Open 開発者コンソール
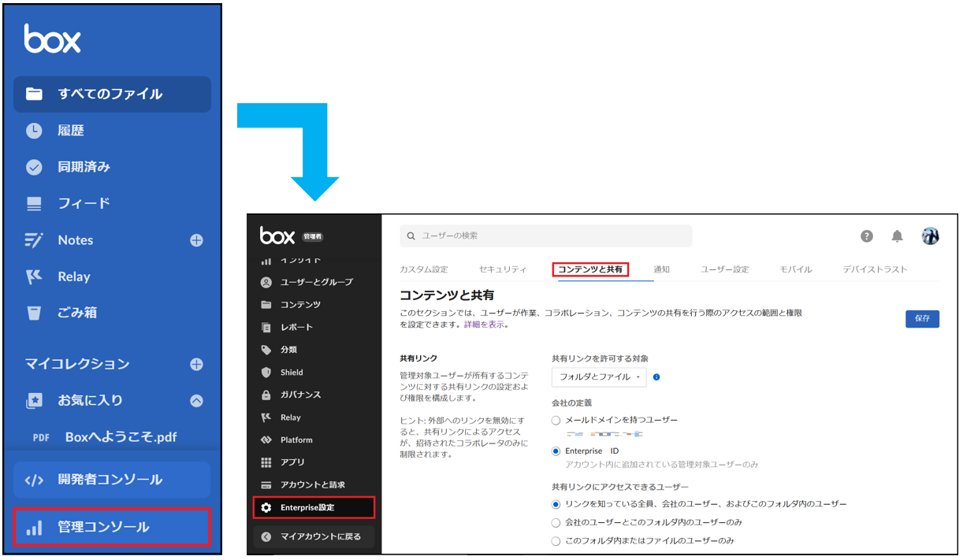This screenshot has width=963, height=560. (112, 480)
